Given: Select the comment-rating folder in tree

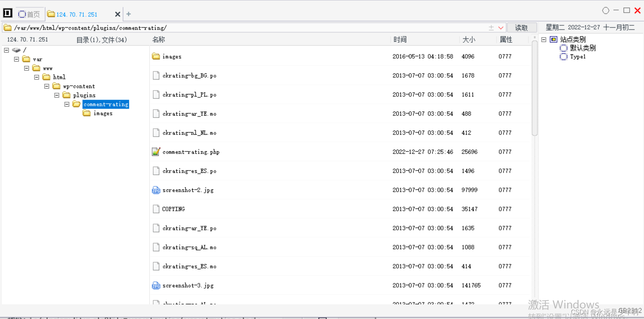Looking at the screenshot, I should pyautogui.click(x=106, y=104).
